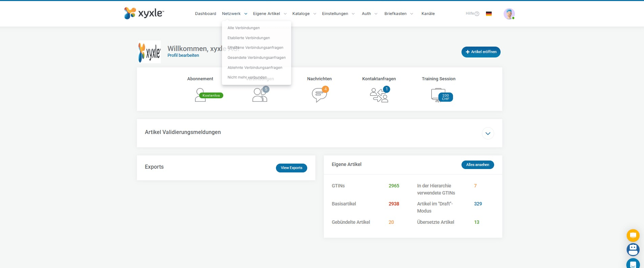Open the Einstellungen dropdown menu
This screenshot has height=268, width=644.
click(338, 14)
